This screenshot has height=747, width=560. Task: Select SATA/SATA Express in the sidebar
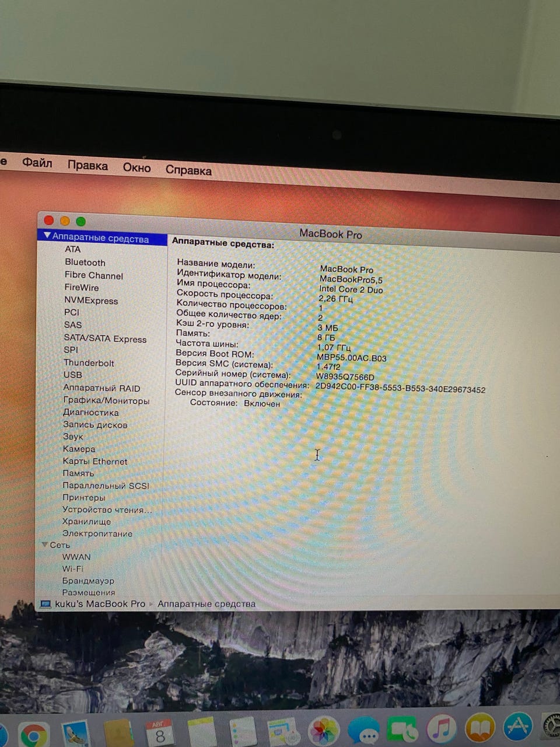(105, 338)
